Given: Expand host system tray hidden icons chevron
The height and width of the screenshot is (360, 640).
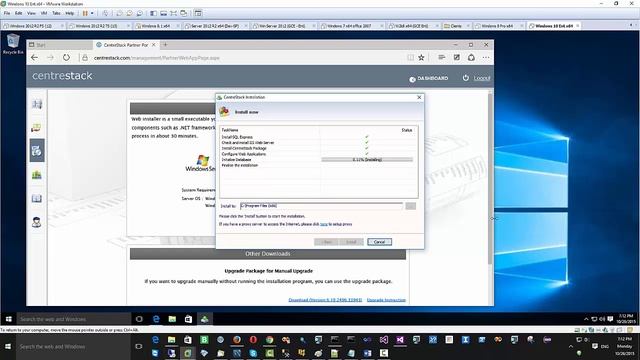Looking at the screenshot, I should click(571, 347).
